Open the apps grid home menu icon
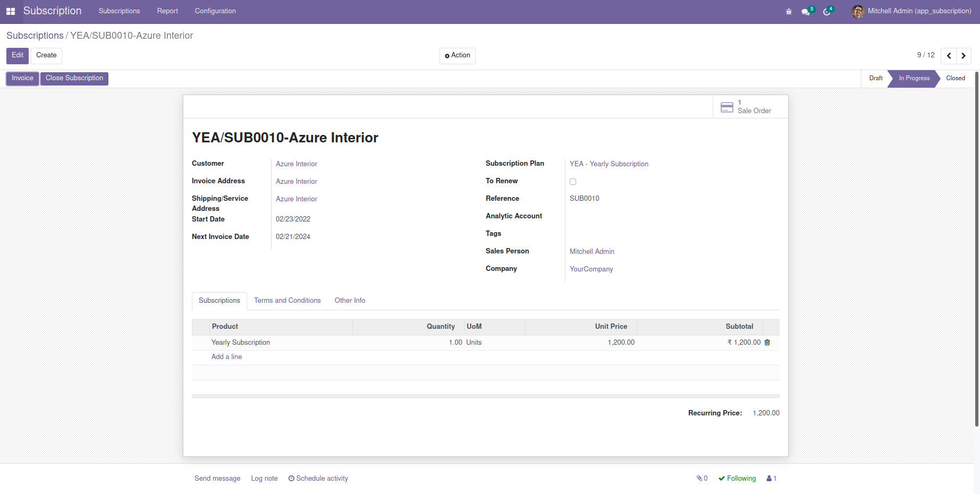The height and width of the screenshot is (494, 980). click(11, 11)
